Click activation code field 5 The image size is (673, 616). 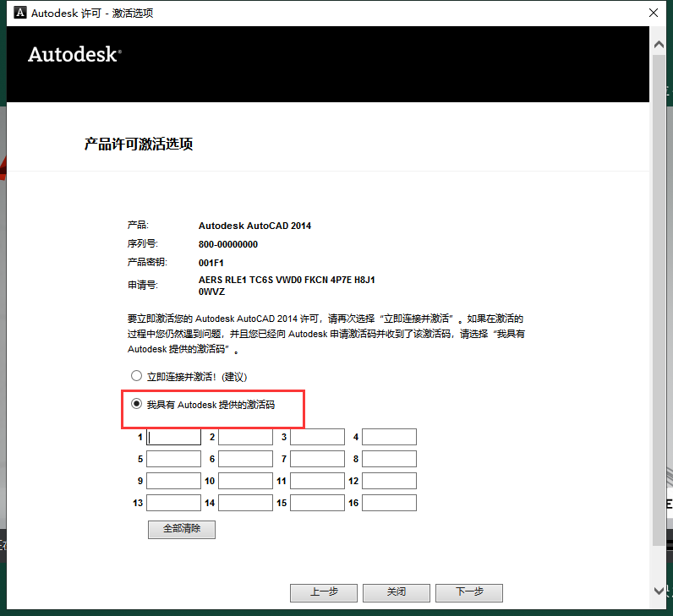[x=174, y=459]
